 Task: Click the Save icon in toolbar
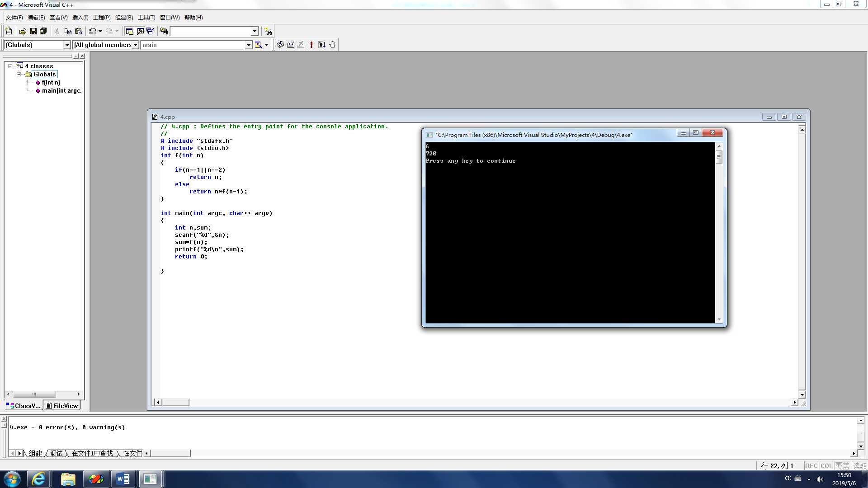[33, 31]
